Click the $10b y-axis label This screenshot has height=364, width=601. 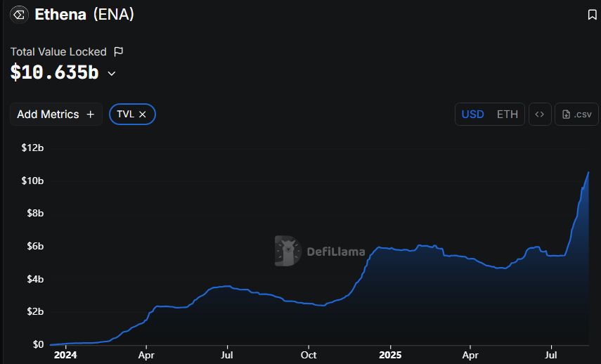[x=32, y=181]
